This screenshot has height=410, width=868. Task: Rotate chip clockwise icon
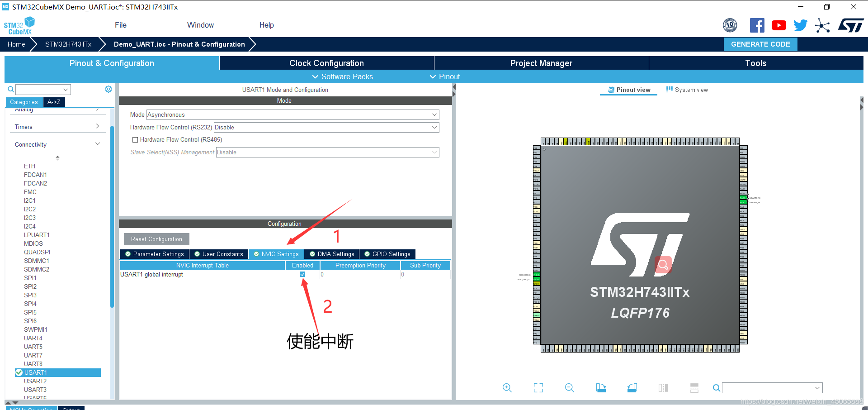tap(601, 388)
